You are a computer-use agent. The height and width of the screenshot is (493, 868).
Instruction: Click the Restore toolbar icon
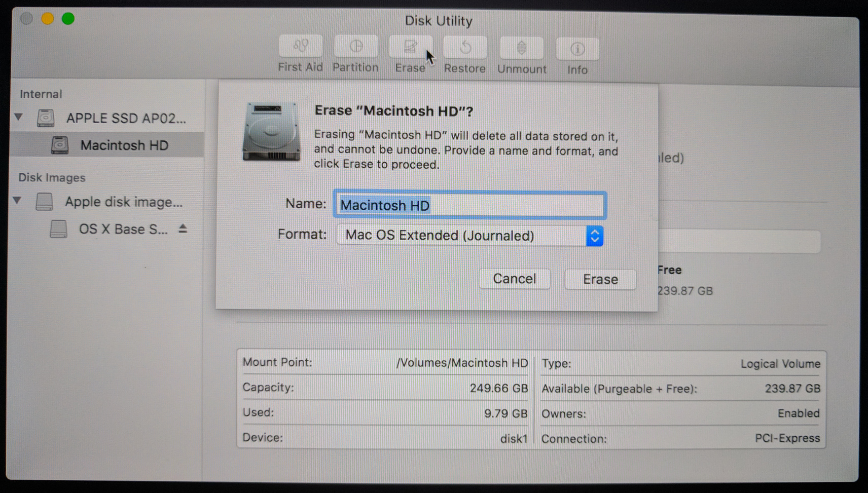(465, 48)
